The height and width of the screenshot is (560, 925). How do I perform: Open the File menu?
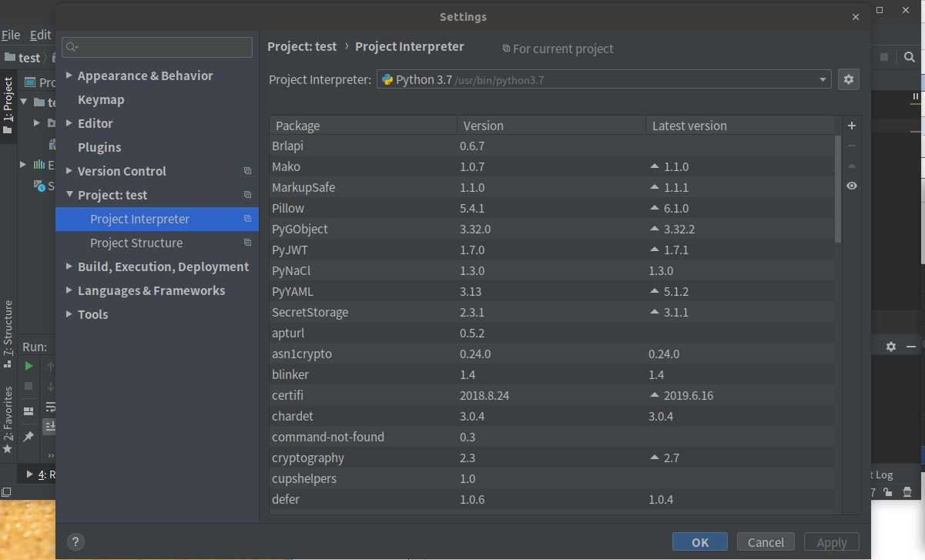pos(11,35)
